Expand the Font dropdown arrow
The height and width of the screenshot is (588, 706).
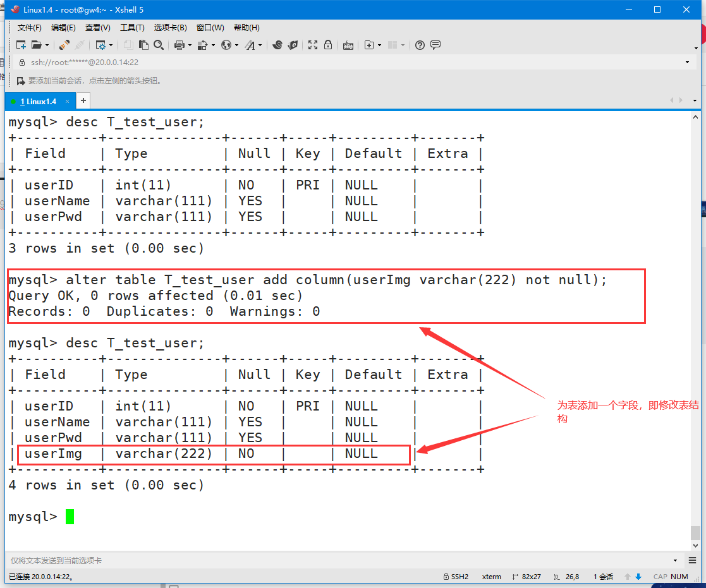click(260, 45)
